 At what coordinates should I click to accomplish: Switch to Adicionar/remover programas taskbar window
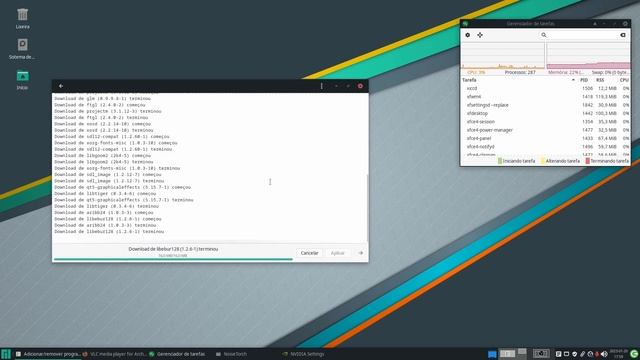[x=48, y=354]
